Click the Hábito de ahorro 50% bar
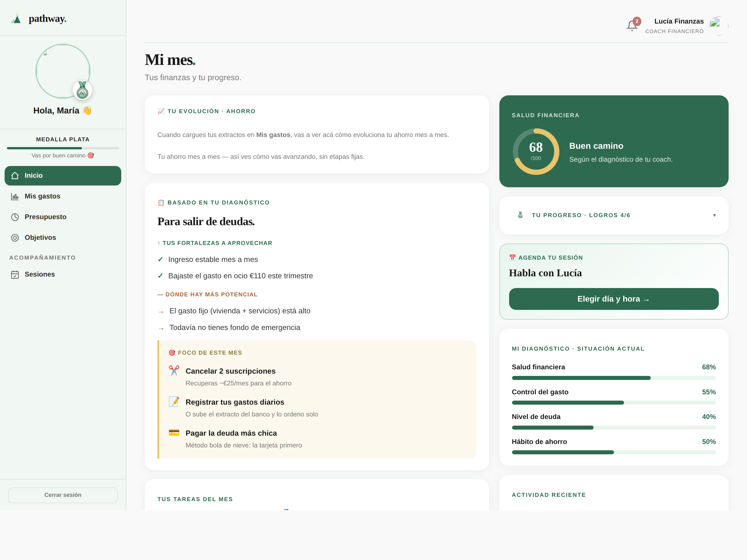This screenshot has height=560, width=747. (614, 452)
